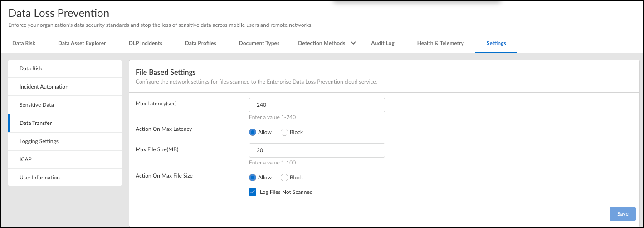The image size is (644, 228).
Task: Select Block for Action On Max File Size
Action: pos(284,178)
